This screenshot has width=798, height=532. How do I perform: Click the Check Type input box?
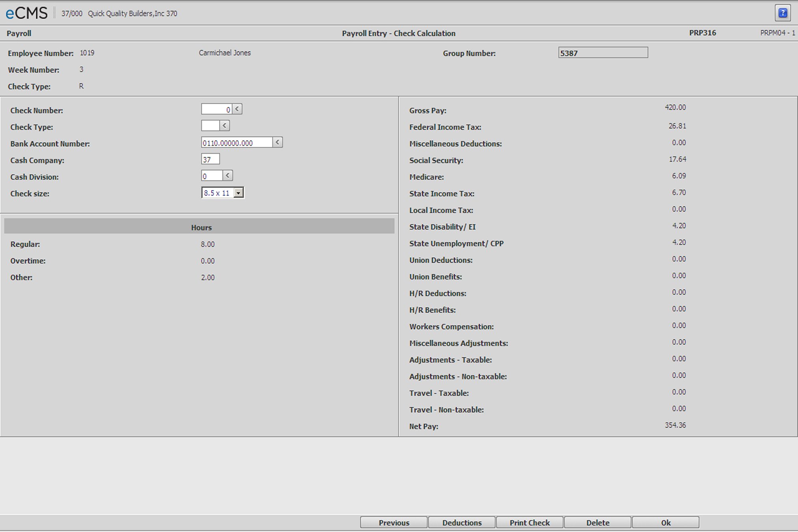coord(210,126)
